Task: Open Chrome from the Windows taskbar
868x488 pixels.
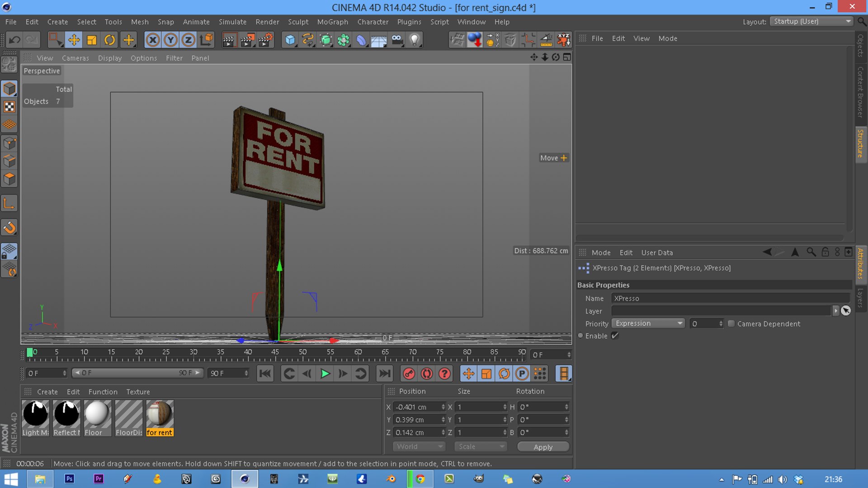Action: point(420,479)
